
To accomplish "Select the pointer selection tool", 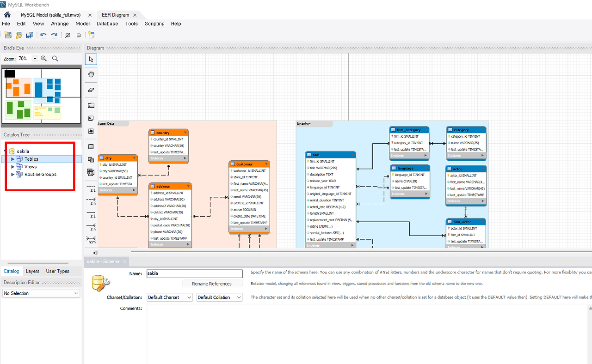I will click(x=91, y=59).
